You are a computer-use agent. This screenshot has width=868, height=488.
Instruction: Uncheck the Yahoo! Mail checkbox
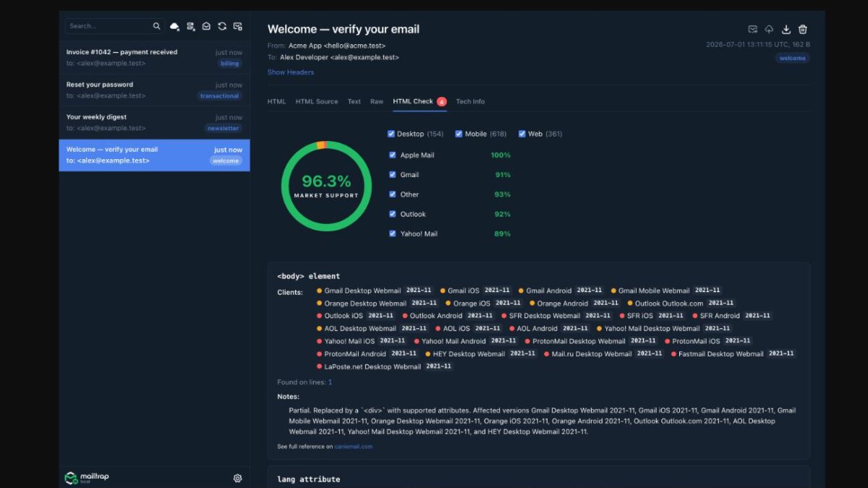(393, 234)
